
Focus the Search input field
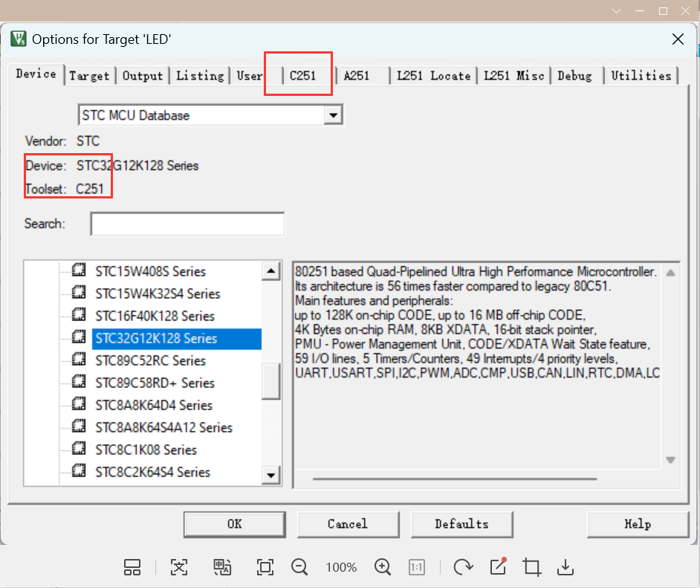(187, 224)
